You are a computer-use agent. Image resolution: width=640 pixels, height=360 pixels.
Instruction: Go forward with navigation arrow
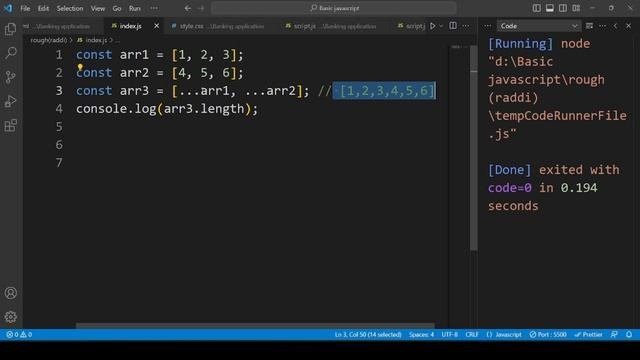coord(201,8)
